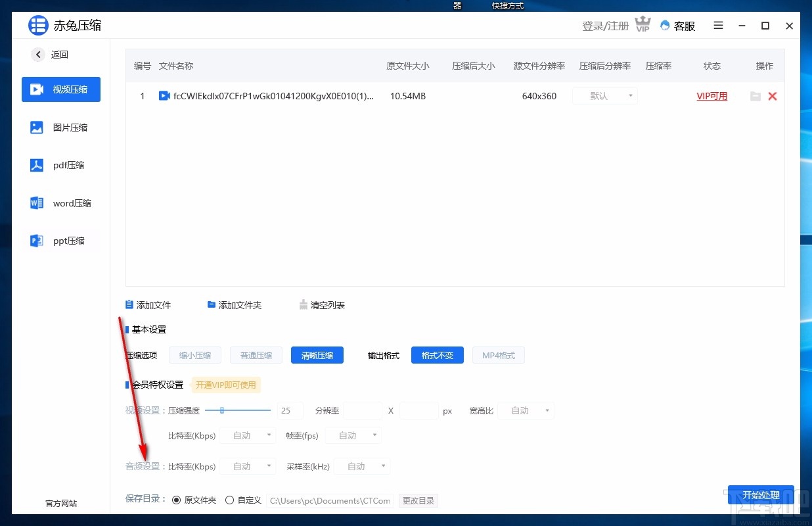The height and width of the screenshot is (526, 812).
Task: Click the folder icon in the file row
Action: pos(755,96)
